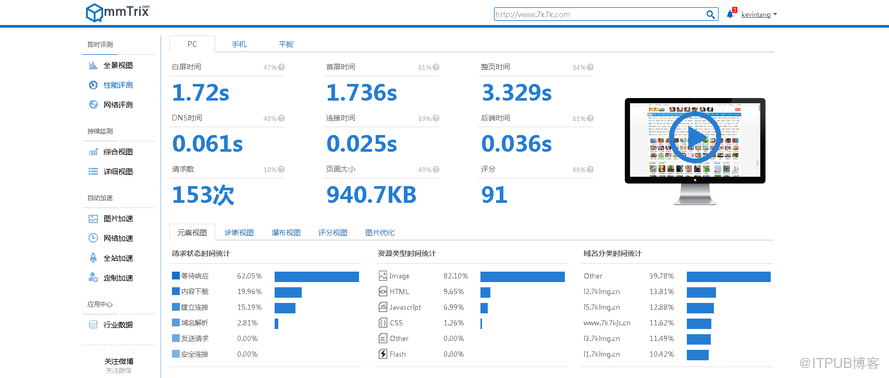Click the HTML resource type icon
Viewport: 889px width, 378px height.
coord(382,292)
